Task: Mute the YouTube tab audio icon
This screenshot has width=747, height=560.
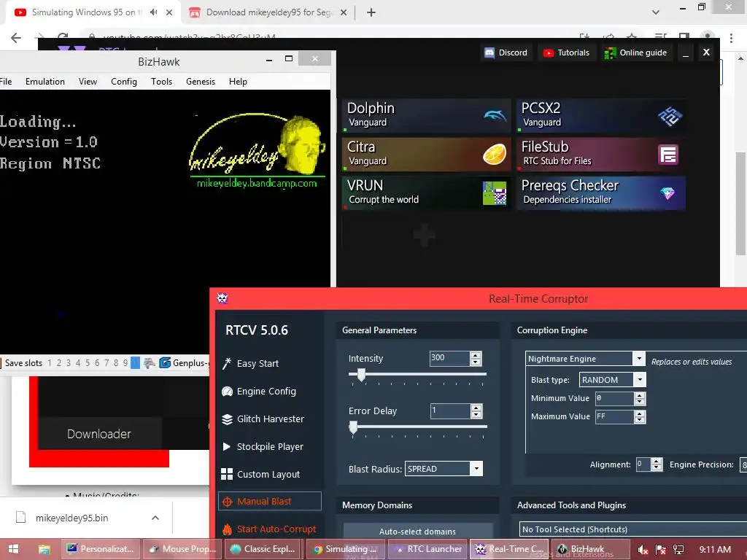Action: (153, 12)
